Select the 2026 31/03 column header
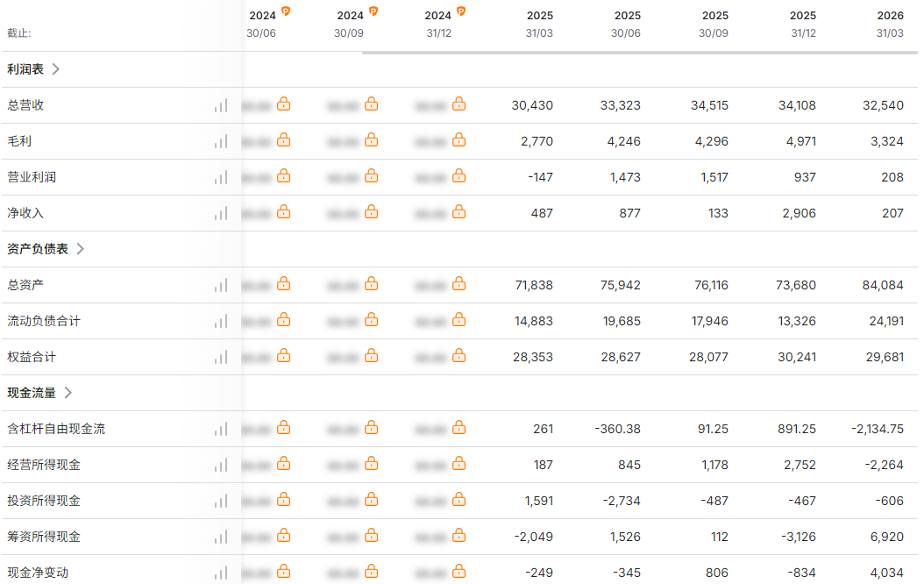 [x=890, y=25]
